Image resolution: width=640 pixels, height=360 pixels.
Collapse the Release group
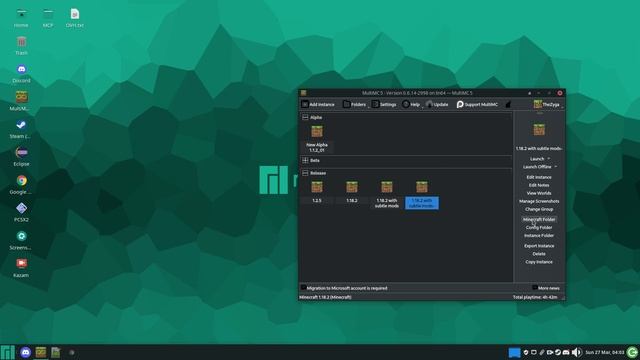point(305,173)
